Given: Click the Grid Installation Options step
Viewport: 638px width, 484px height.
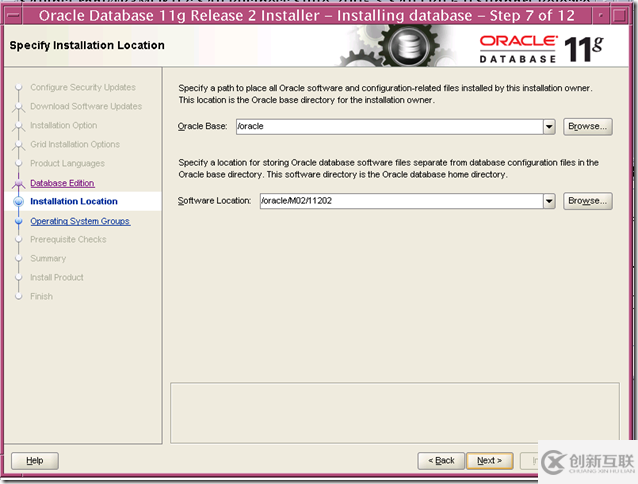Looking at the screenshot, I should [75, 144].
